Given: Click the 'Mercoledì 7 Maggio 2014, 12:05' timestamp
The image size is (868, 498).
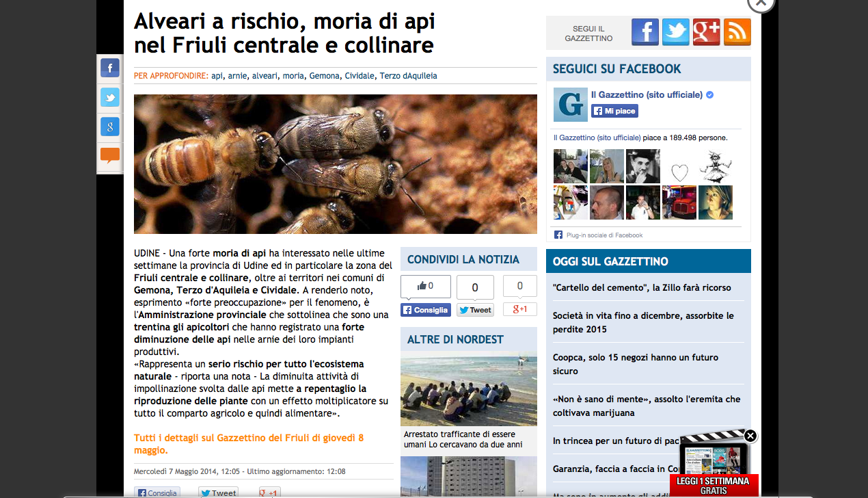Looking at the screenshot, I should (187, 471).
